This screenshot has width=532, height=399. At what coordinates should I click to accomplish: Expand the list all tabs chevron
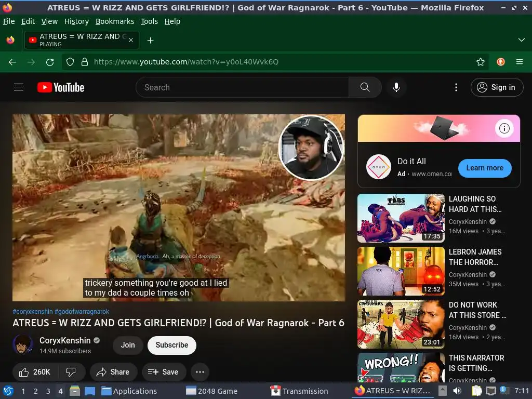point(522,40)
